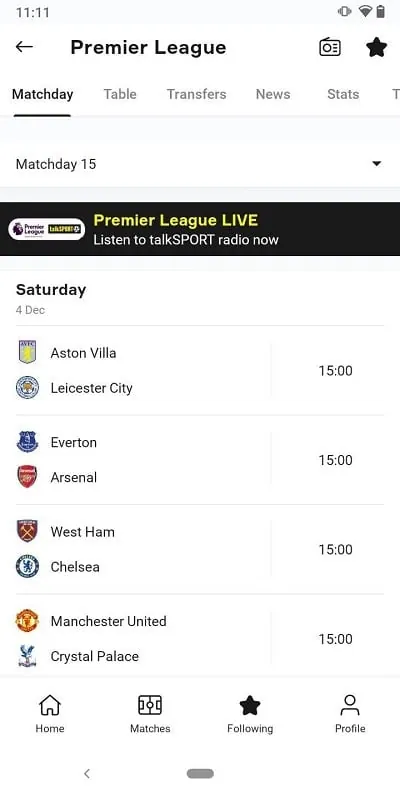Open Matches in bottom navigation
This screenshot has width=400, height=800.
click(150, 713)
